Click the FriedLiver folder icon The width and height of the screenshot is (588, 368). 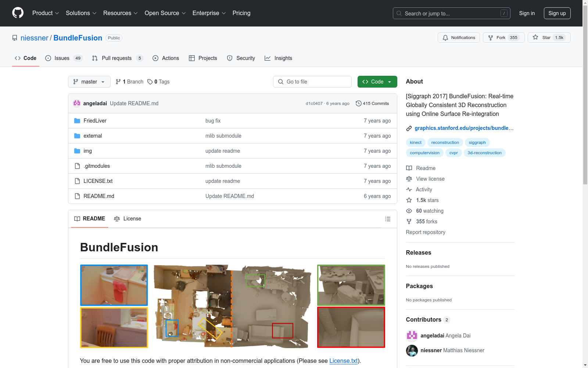(x=77, y=121)
